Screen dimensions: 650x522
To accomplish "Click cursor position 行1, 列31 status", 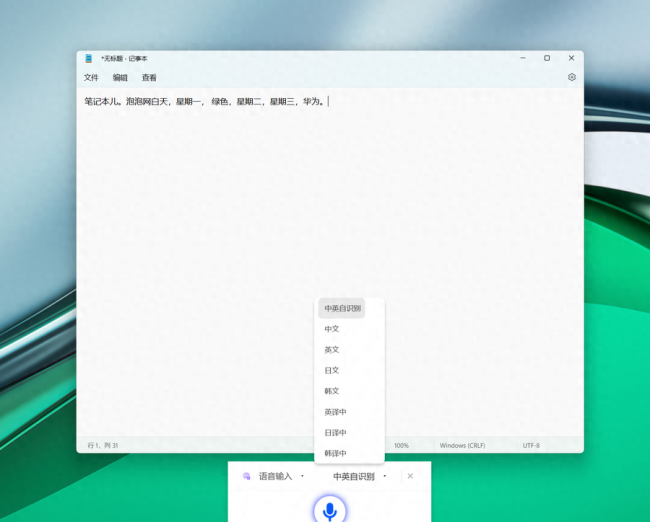I will [x=103, y=445].
